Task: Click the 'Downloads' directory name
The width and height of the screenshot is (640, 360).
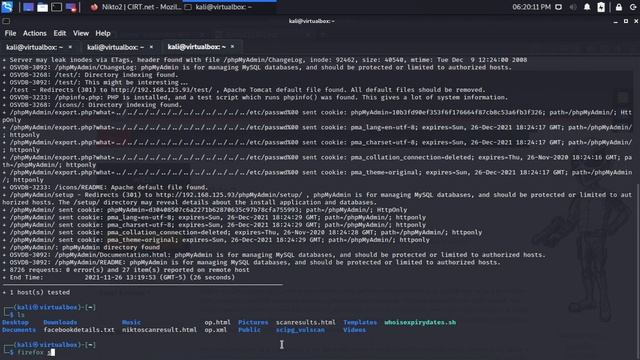Action: (x=60, y=322)
